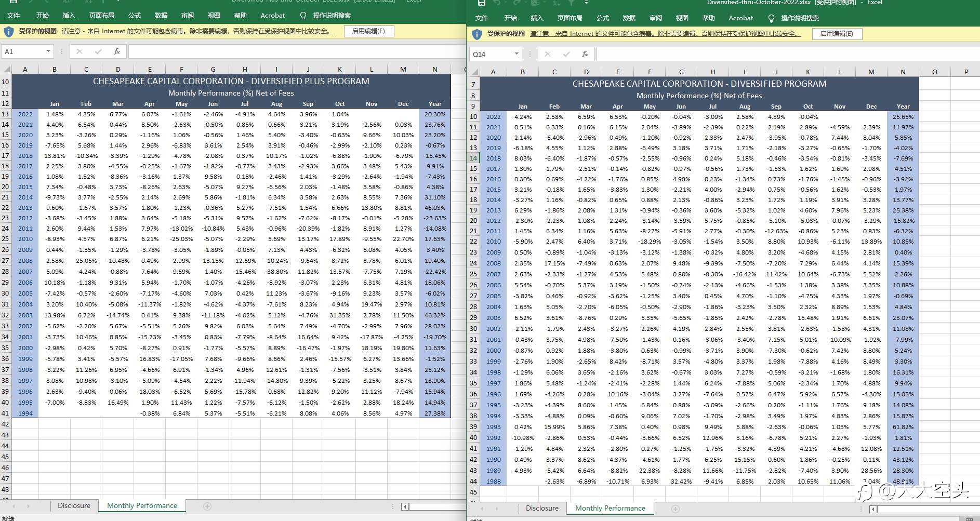The height and width of the screenshot is (521, 980).
Task: Select column N header in the left sheet
Action: tap(435, 69)
